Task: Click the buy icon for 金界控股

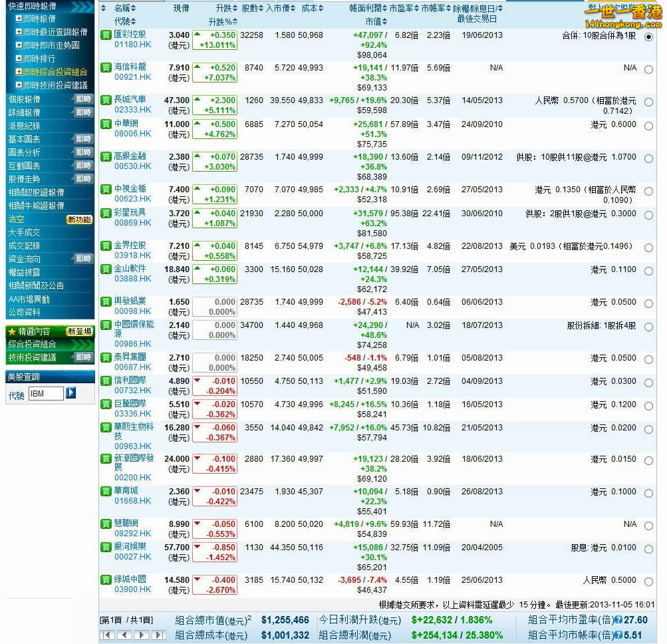Action: point(106,245)
